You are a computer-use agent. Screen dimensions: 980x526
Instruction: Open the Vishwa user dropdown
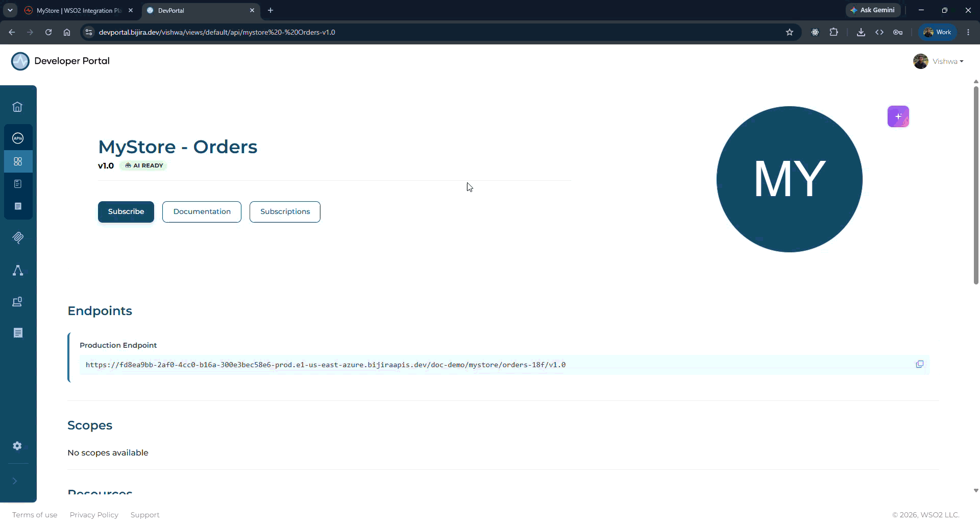click(948, 61)
